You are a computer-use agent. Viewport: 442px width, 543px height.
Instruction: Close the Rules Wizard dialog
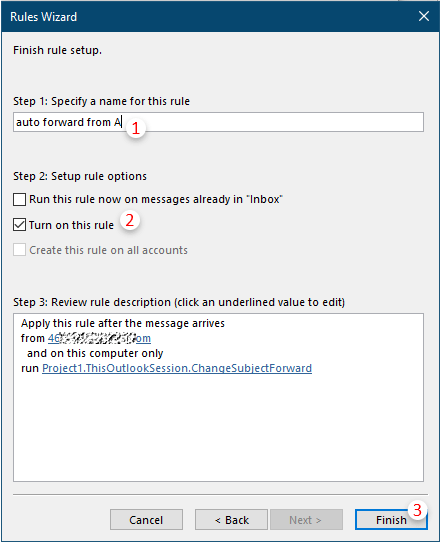[424, 16]
